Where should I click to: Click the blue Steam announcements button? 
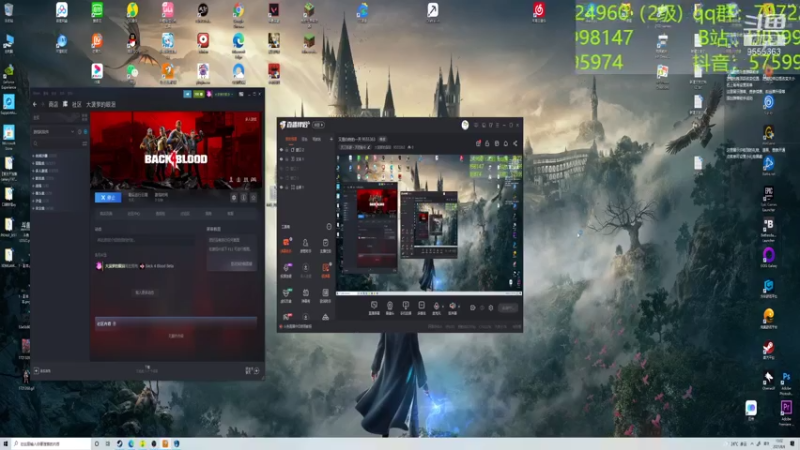(187, 94)
